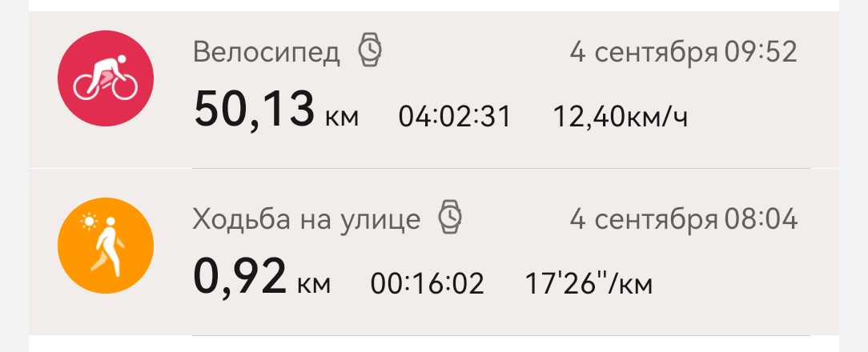Click the 0,92 distance value
The width and height of the screenshot is (868, 352).
click(x=239, y=275)
